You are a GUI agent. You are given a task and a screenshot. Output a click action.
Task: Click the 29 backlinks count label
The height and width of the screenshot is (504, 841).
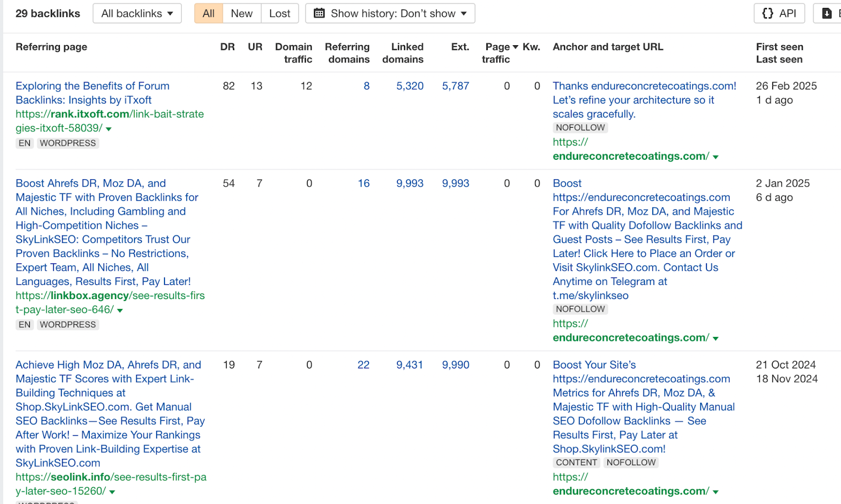[x=48, y=14]
